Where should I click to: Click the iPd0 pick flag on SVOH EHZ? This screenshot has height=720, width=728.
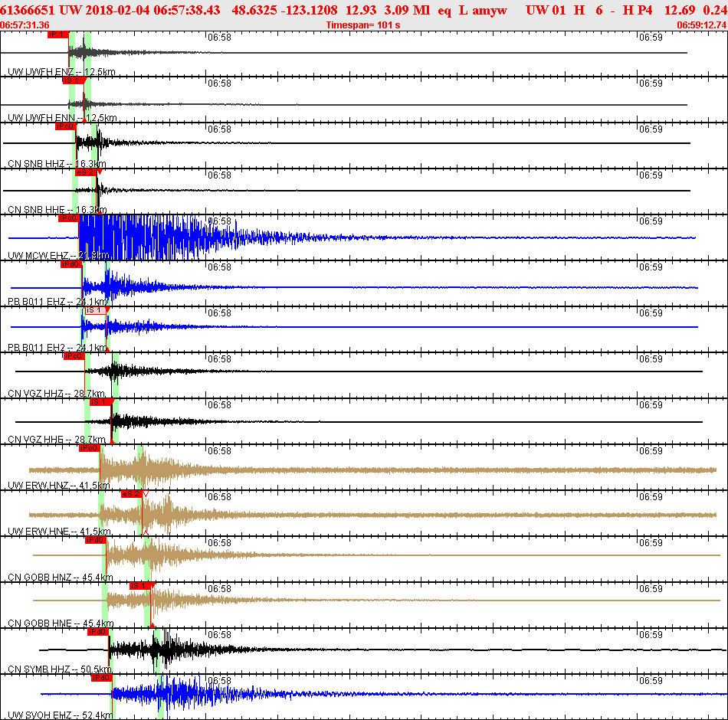[100, 678]
